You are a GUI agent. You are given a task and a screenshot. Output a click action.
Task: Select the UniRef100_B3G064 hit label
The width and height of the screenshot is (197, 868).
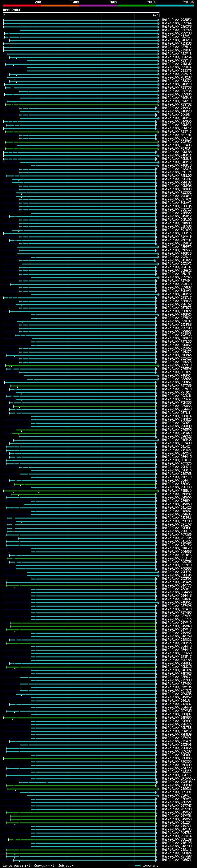tap(176, 484)
